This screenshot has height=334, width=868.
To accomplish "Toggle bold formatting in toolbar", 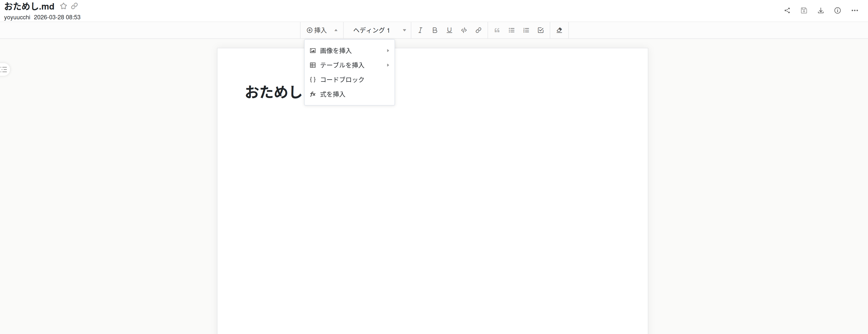I will tap(435, 30).
